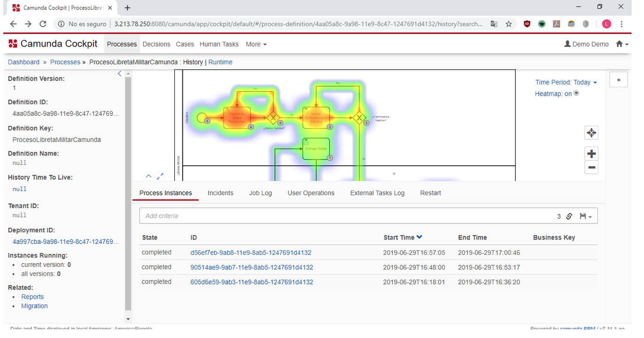The height and width of the screenshot is (338, 644).
Task: Expand the More menu in navbar
Action: point(256,44)
